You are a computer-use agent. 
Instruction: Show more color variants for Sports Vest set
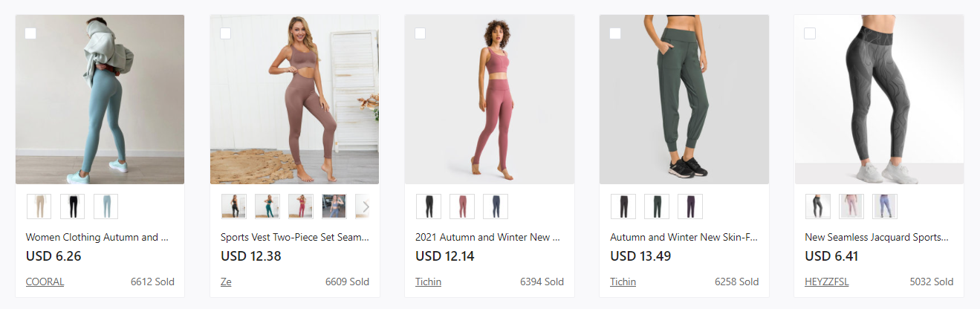pyautogui.click(x=366, y=206)
